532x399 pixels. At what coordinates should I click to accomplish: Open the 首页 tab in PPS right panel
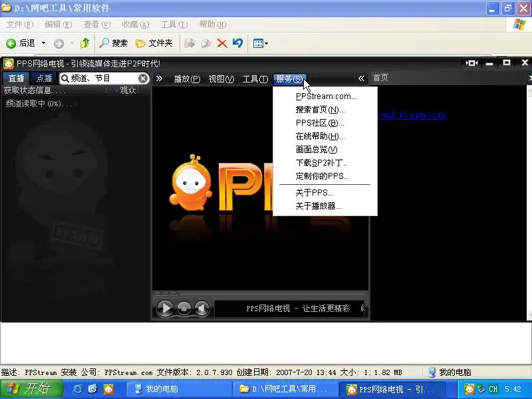point(380,78)
